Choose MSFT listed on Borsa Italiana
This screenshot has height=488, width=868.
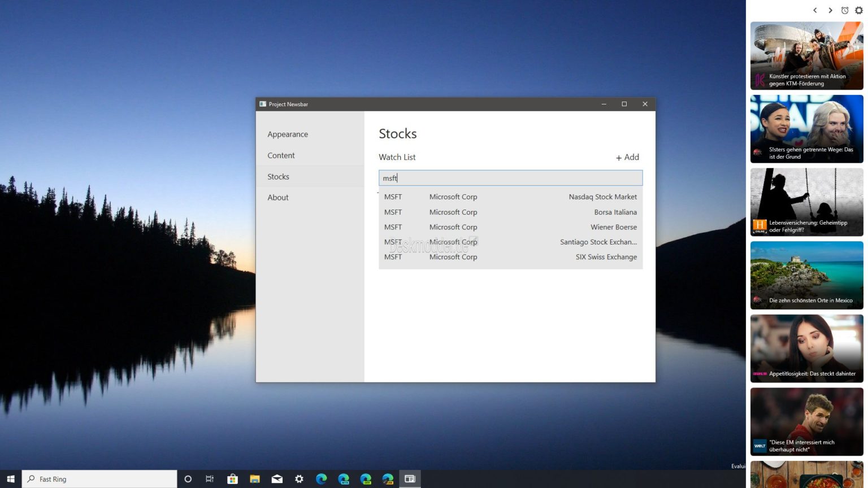[x=510, y=212]
